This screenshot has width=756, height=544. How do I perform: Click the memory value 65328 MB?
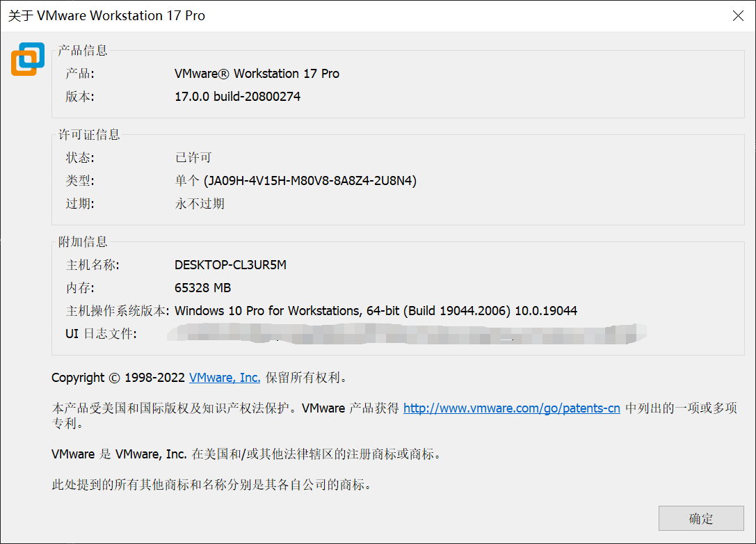point(203,288)
